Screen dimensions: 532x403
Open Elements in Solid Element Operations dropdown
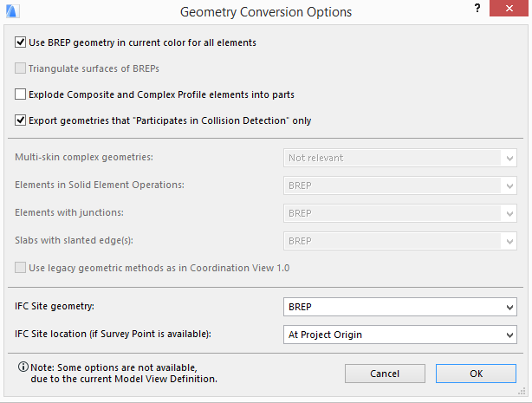(400, 185)
